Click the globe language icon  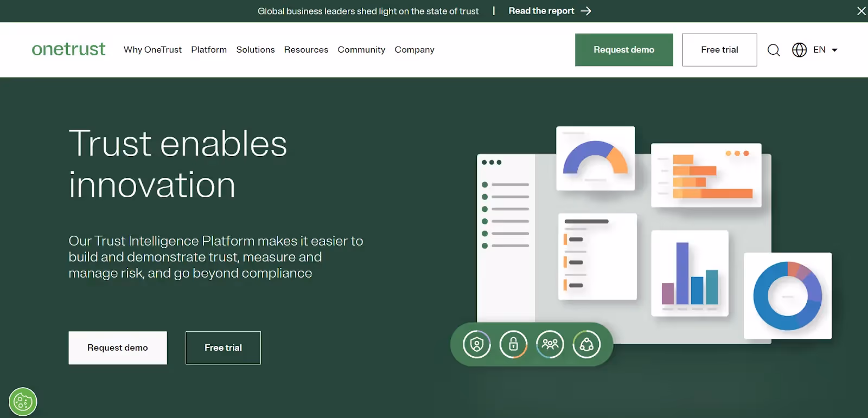click(799, 50)
